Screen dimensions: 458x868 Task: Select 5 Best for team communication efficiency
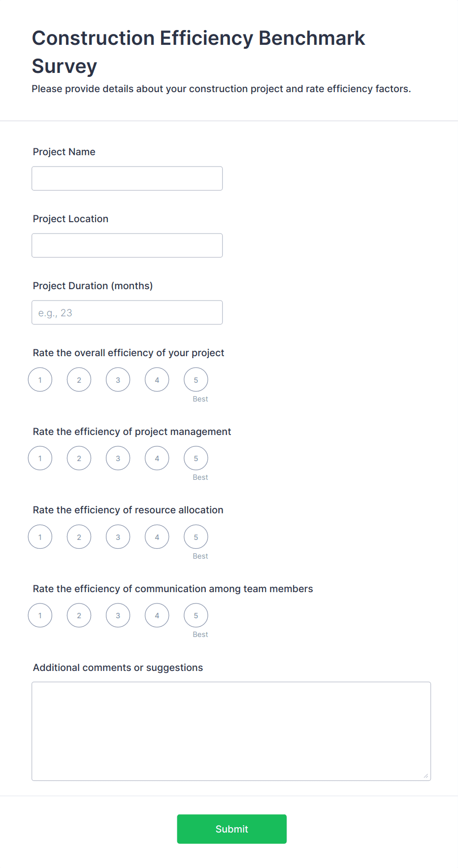pyautogui.click(x=196, y=615)
